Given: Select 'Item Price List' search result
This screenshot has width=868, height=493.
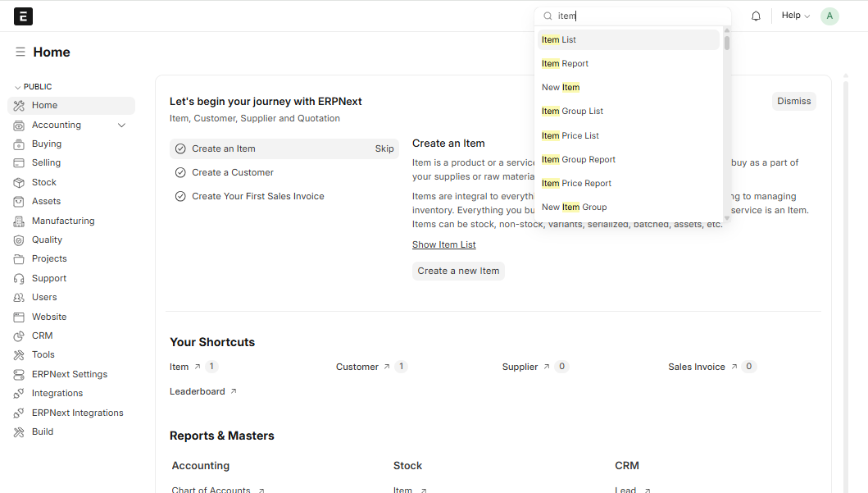Looking at the screenshot, I should tap(629, 135).
